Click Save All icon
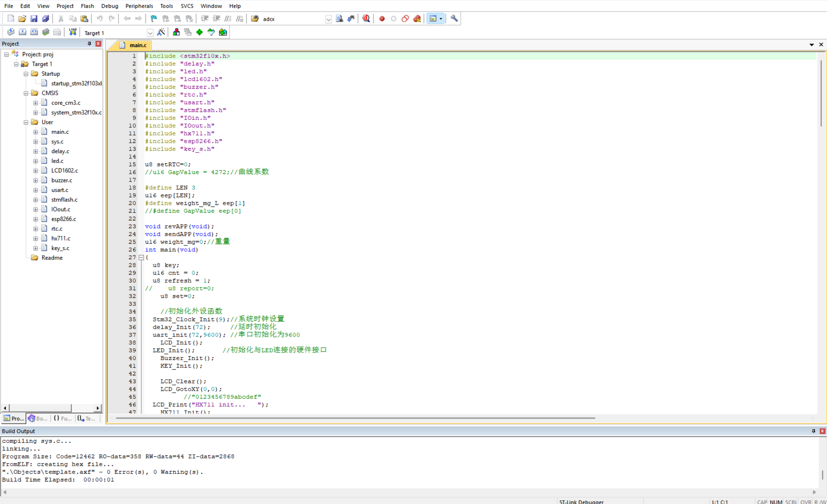Image resolution: width=827 pixels, height=504 pixels. point(46,19)
